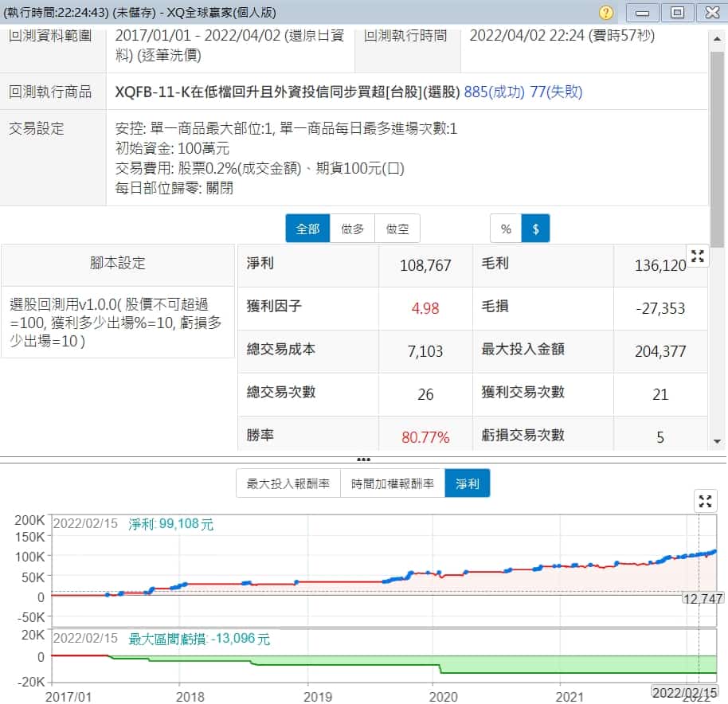Show only 做多 long trades

click(x=352, y=229)
